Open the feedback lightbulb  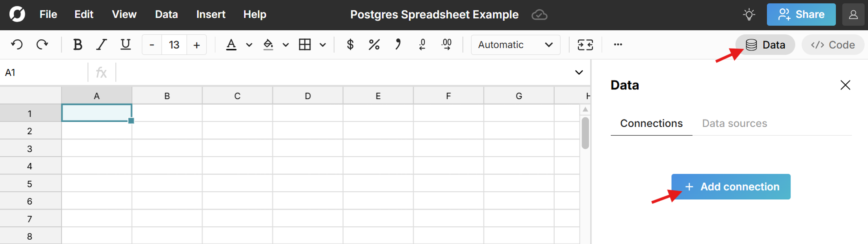[x=749, y=14]
